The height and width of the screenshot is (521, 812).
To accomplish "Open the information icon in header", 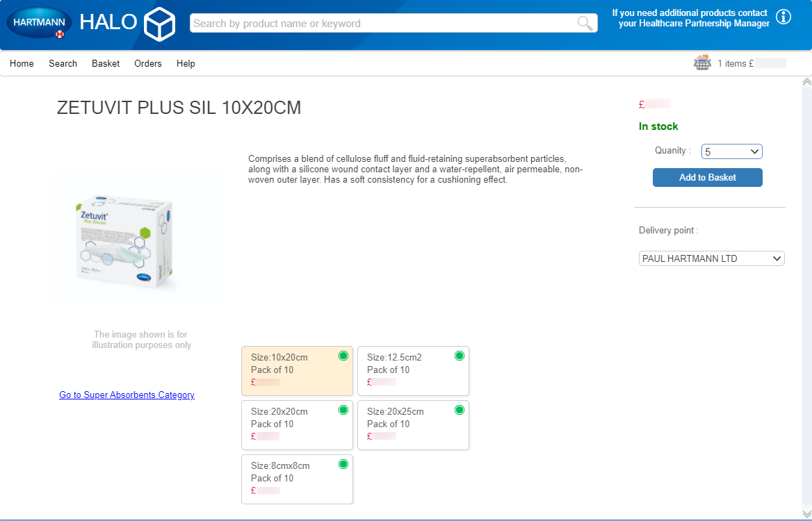I will pyautogui.click(x=783, y=17).
